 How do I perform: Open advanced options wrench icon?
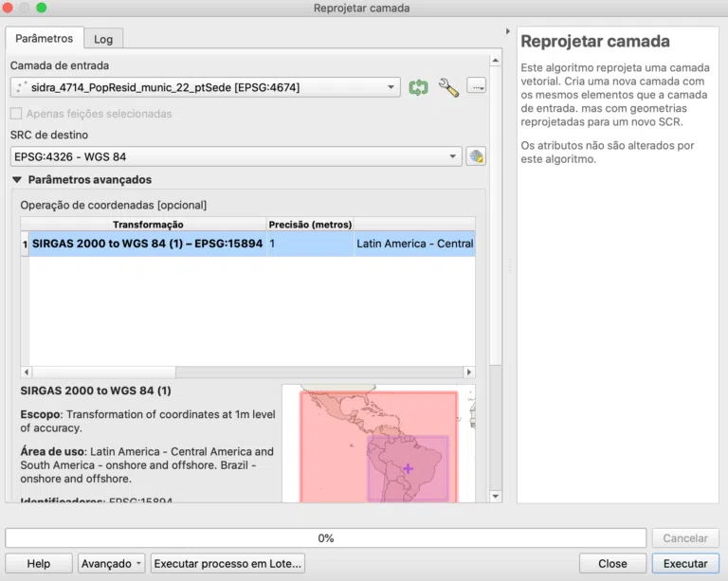pos(448,87)
